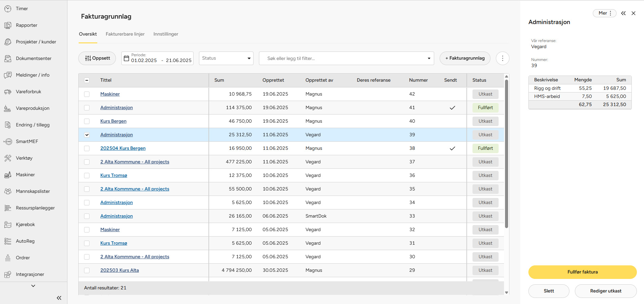Click the period end date 21.06.2025
644x304 pixels.
(179, 60)
